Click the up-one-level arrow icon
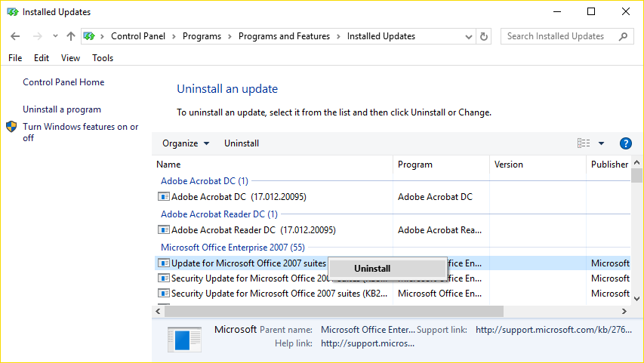644x363 pixels. coord(70,36)
